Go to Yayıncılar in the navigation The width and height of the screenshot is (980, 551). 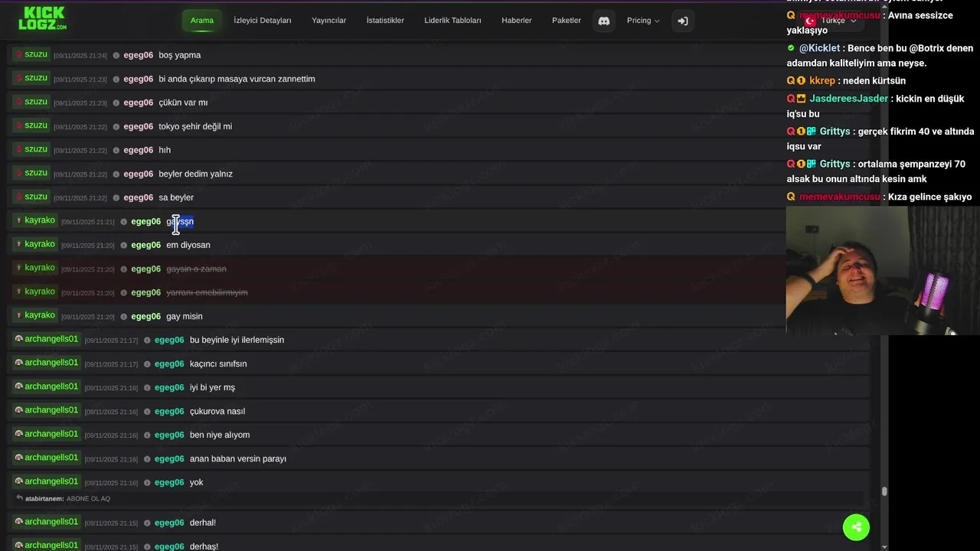(329, 21)
